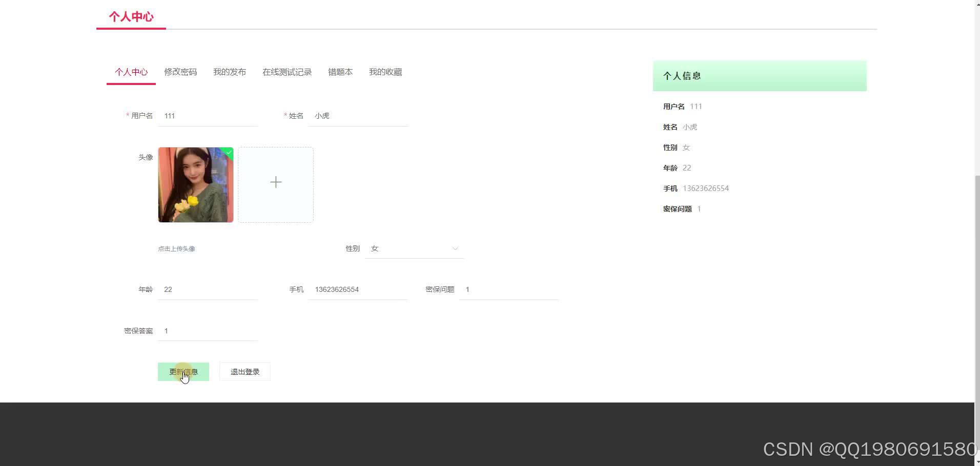The width and height of the screenshot is (980, 466).
Task: Click the 密保答案 input field
Action: (208, 330)
